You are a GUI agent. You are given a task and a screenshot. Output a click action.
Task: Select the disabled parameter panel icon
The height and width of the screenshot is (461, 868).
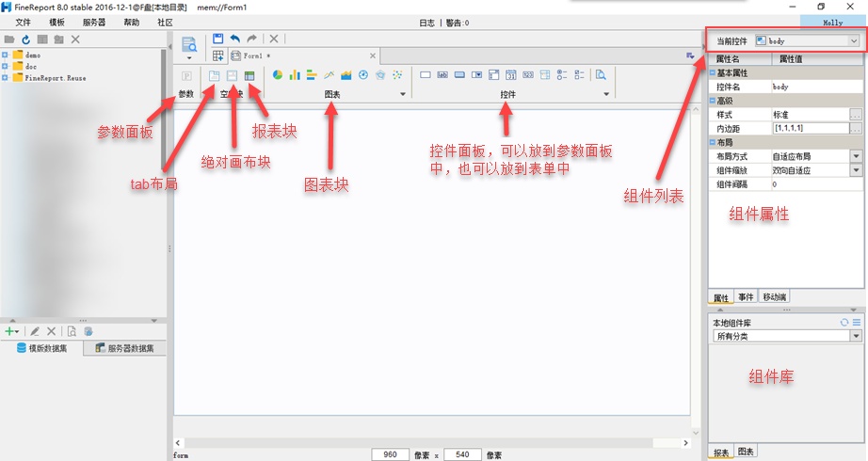pos(187,76)
